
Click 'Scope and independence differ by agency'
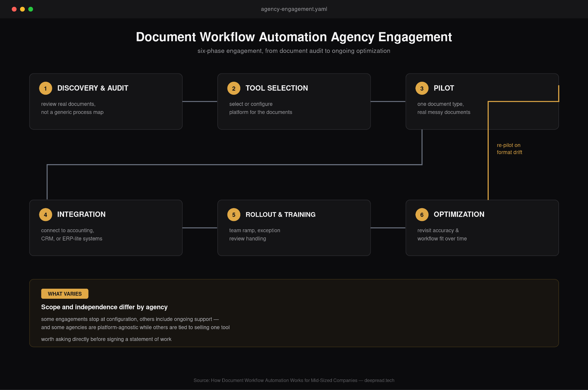coord(104,307)
